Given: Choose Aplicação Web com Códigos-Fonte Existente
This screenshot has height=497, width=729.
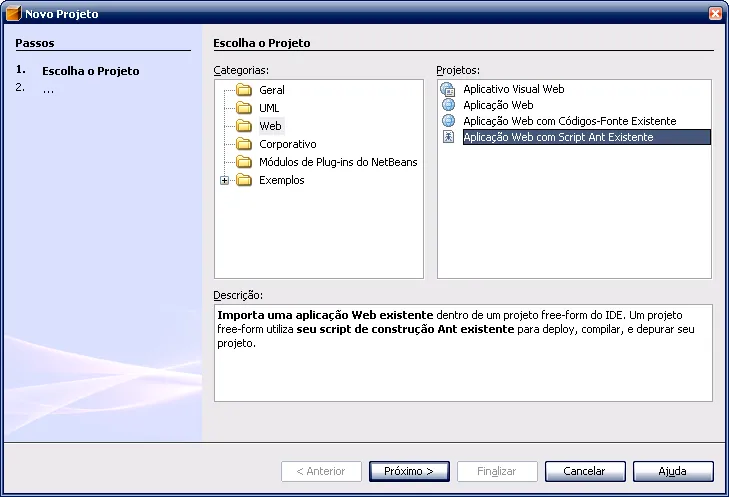Looking at the screenshot, I should click(570, 121).
